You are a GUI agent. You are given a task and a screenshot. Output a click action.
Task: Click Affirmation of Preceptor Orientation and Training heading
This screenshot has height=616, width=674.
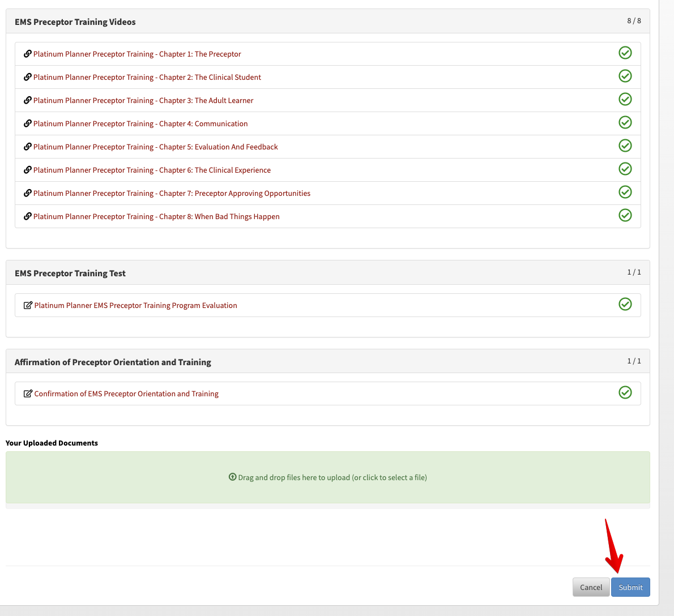[x=113, y=362]
